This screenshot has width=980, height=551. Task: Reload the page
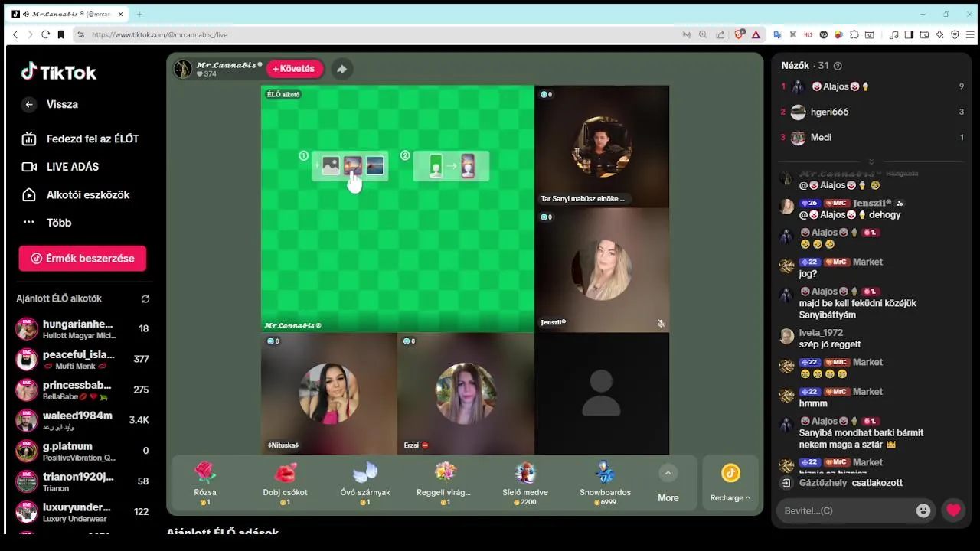point(45,34)
